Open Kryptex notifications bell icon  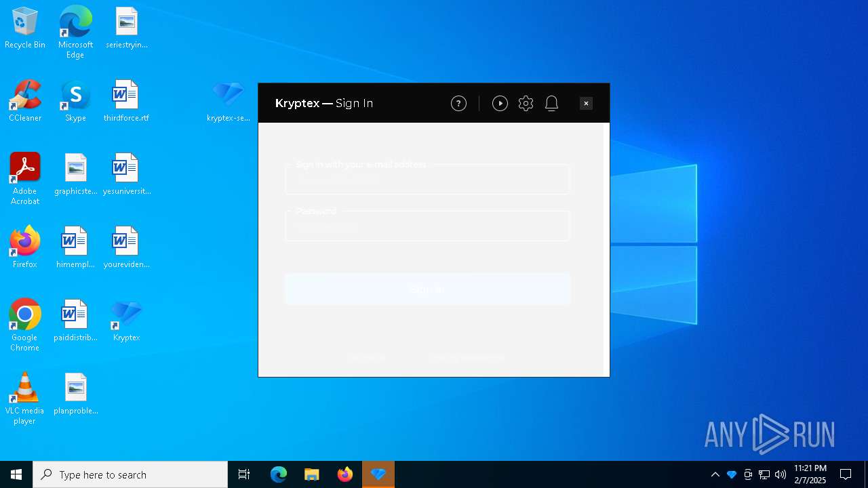click(551, 103)
